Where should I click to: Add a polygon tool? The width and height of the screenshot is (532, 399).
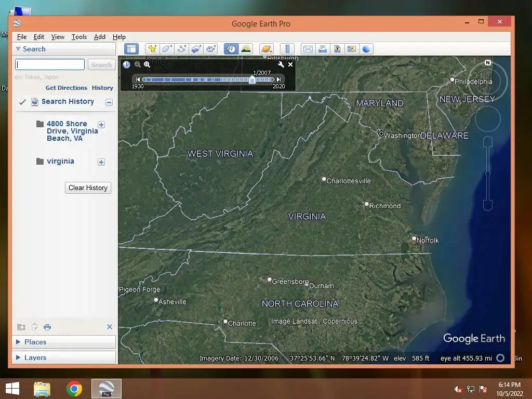[167, 49]
